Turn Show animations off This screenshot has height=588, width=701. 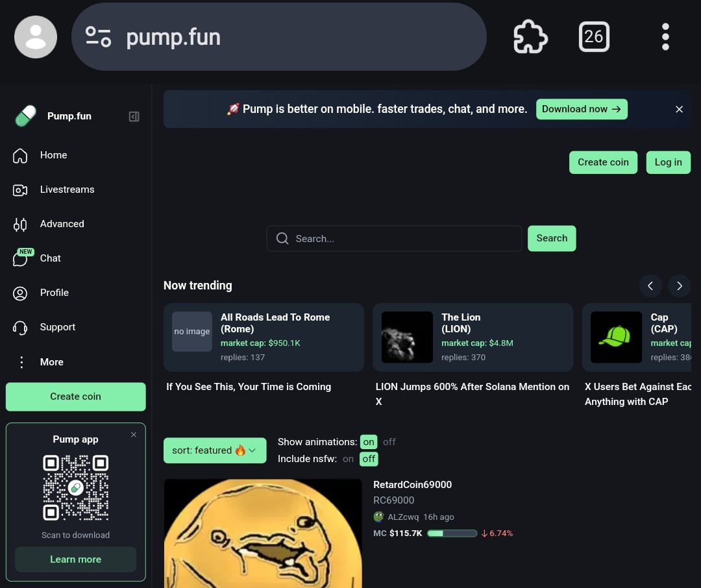coord(389,442)
